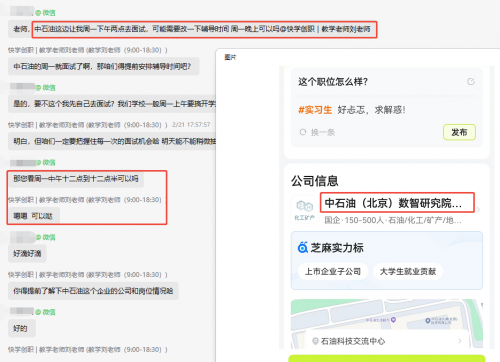The width and height of the screenshot is (500, 362).
Task: Click the timestamp 2/21 17:57:57
Action: coord(191,125)
